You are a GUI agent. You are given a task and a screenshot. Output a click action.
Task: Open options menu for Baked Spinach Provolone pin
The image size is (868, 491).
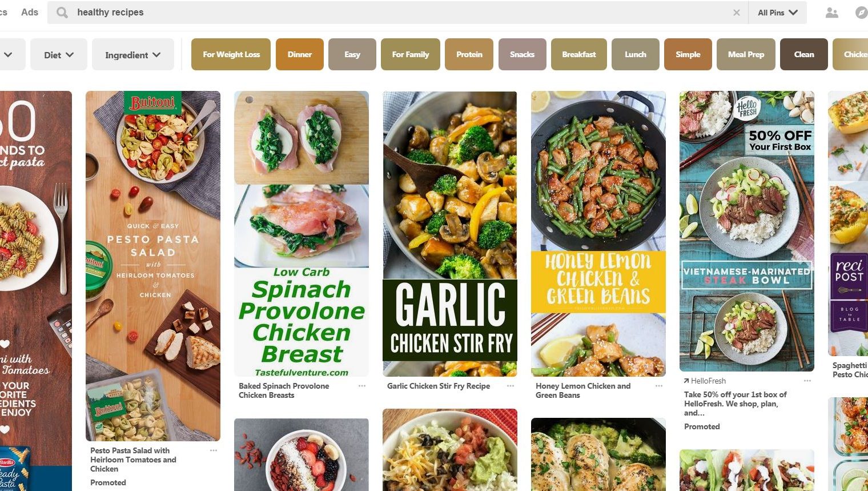click(362, 386)
